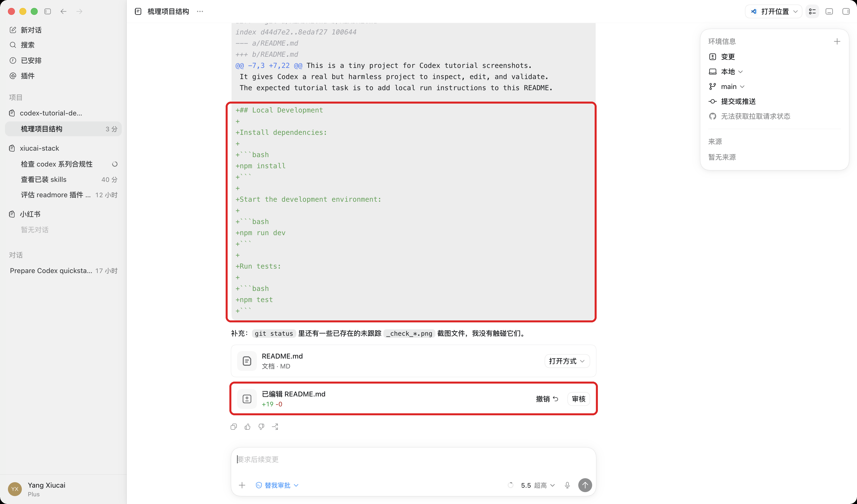
Task: Expand the 替我审批 approval dropdown
Action: pyautogui.click(x=277, y=485)
